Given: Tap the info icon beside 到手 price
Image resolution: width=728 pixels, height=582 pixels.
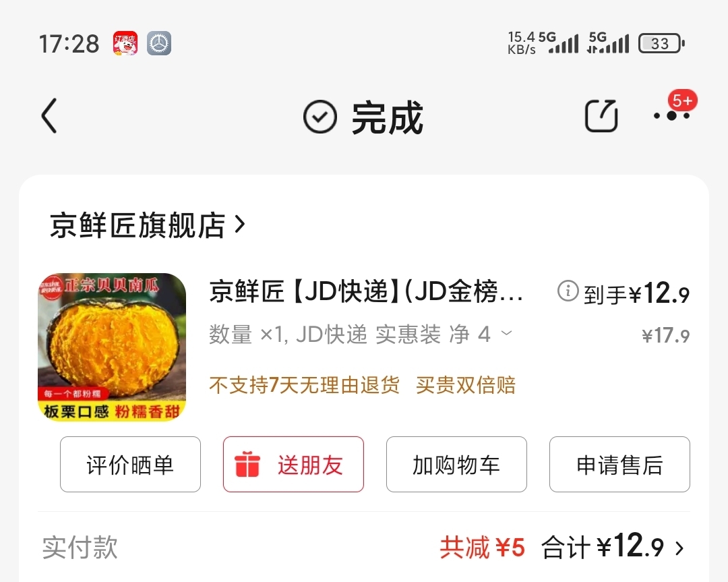Looking at the screenshot, I should (x=568, y=291).
